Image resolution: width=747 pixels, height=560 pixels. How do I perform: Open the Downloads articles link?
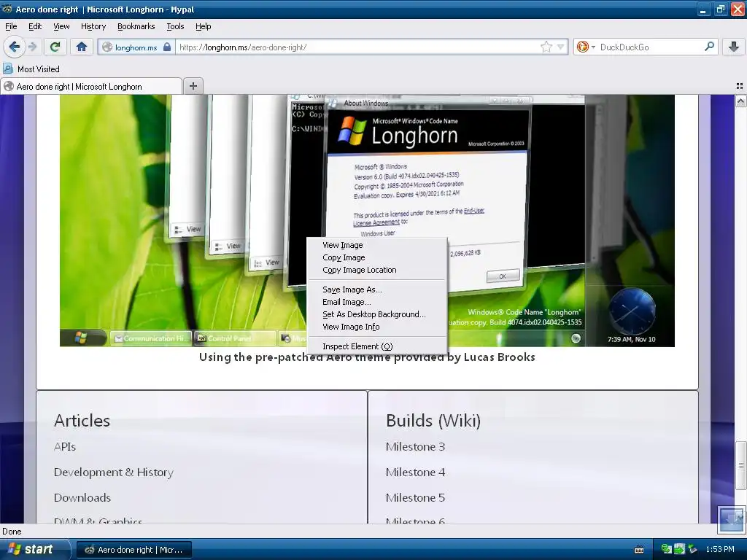pos(82,497)
